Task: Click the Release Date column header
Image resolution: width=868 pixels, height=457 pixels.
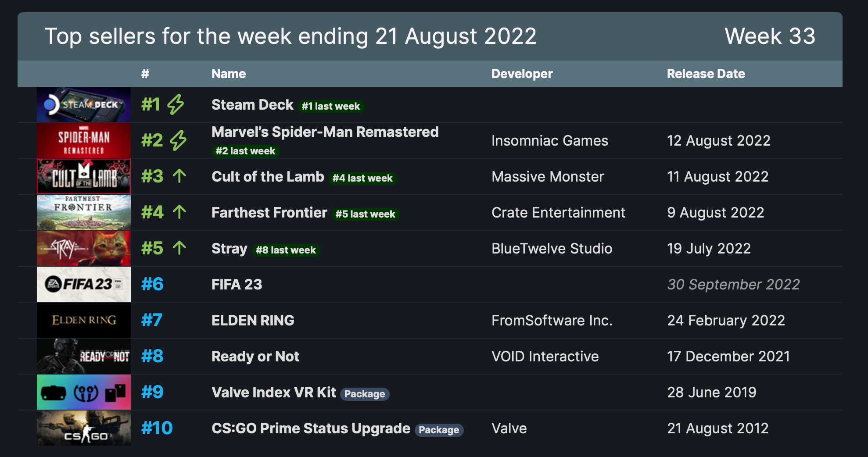Action: click(706, 74)
